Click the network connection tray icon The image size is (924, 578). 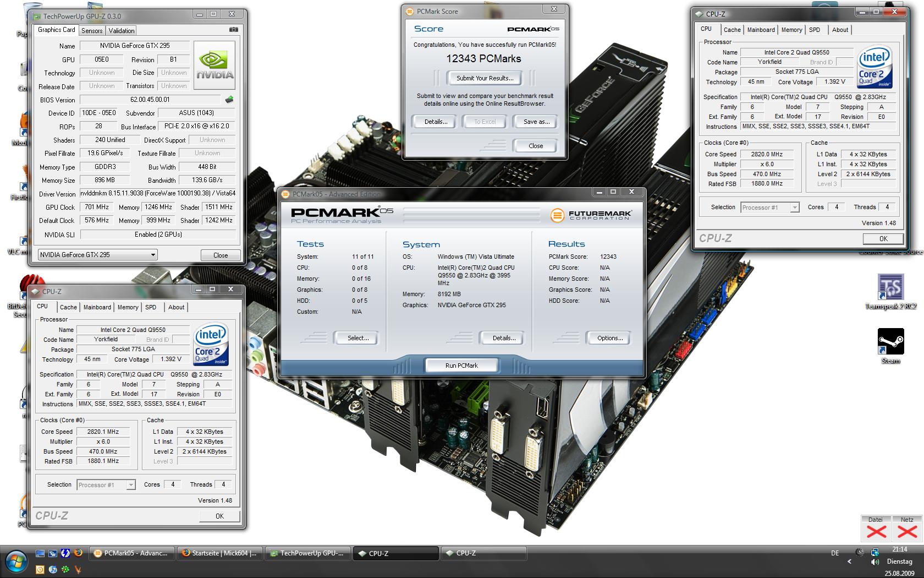point(875,552)
